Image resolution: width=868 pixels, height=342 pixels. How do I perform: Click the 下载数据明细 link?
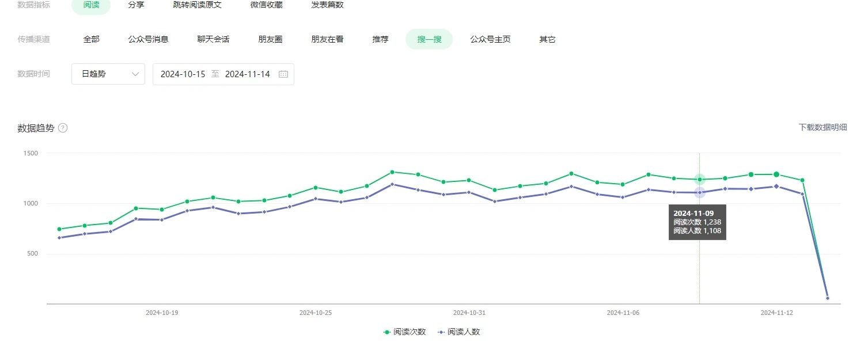click(x=822, y=127)
